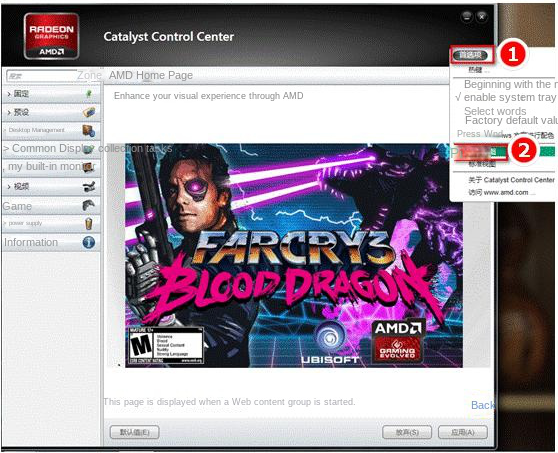Image resolution: width=558 pixels, height=453 pixels.
Task: Choose the Select words menu entry
Action: 495,111
